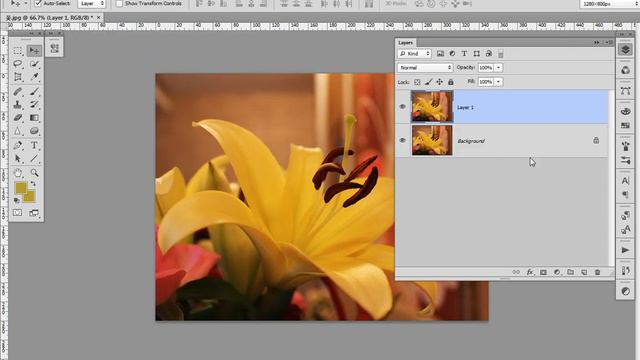
Task: Select the Move tool
Action: pos(34,51)
